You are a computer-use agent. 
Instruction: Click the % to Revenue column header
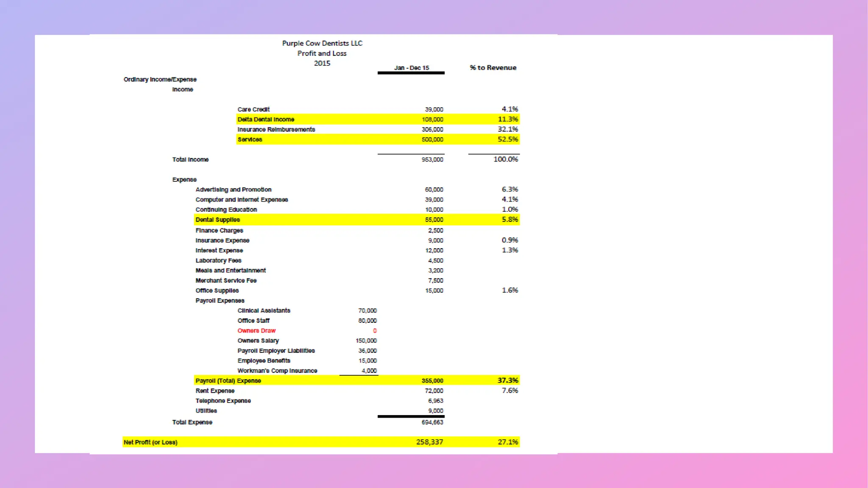[x=493, y=68]
